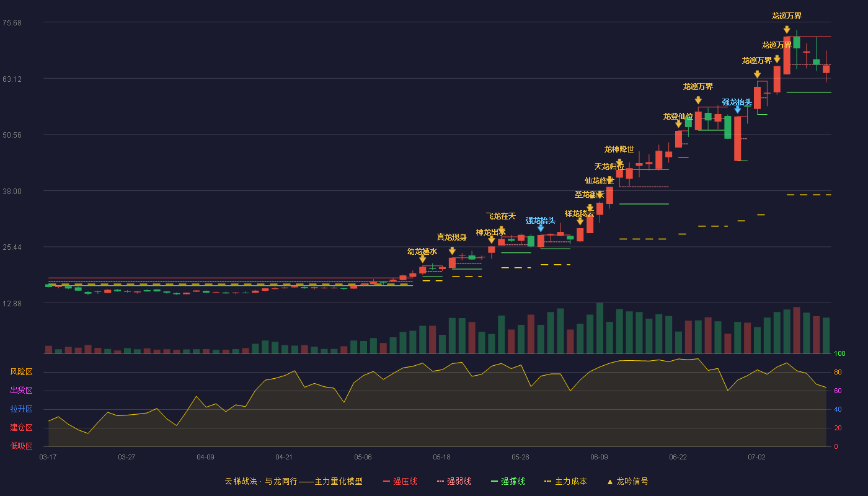This screenshot has width=868, height=496.
Task: Click the 真龙现身 signal arrow
Action: click(452, 250)
